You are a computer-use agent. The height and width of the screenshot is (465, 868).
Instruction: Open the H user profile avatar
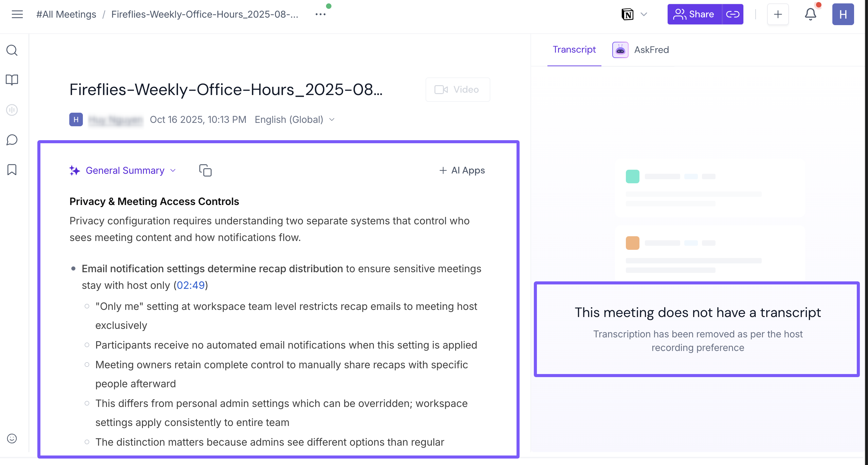click(x=843, y=14)
